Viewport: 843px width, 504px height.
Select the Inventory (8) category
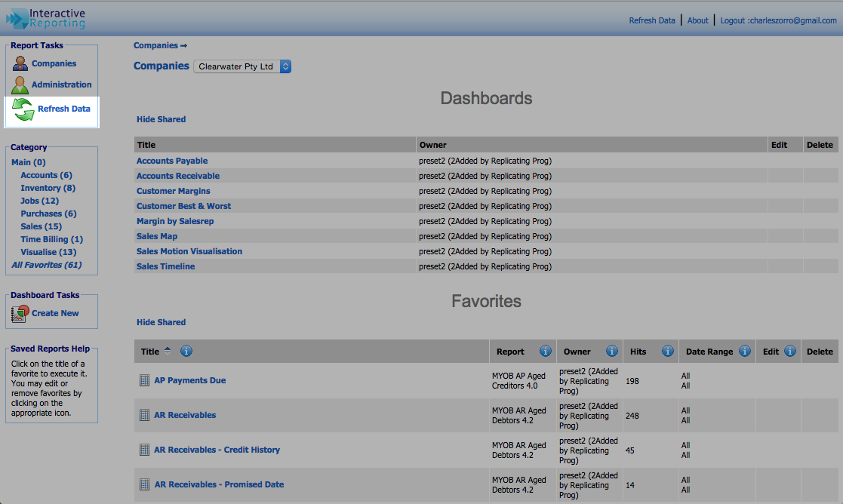[x=48, y=188]
